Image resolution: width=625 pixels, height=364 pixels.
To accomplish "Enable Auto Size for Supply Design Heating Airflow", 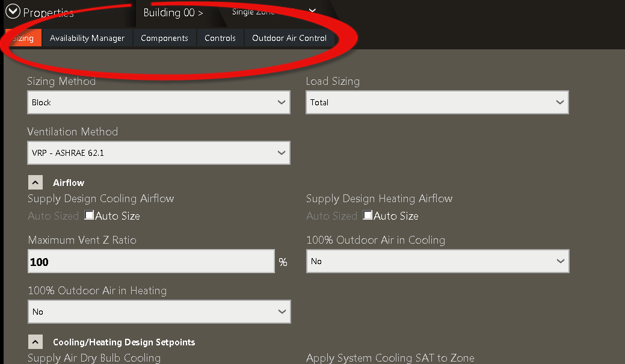I will [x=368, y=215].
